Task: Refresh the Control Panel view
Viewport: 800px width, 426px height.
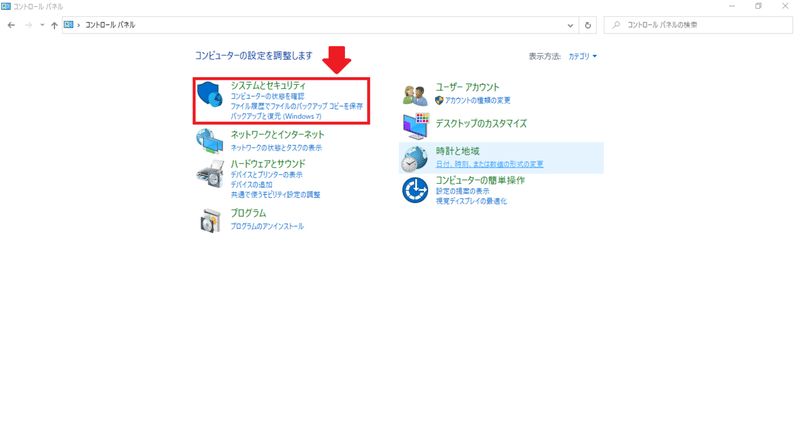Action: point(588,25)
